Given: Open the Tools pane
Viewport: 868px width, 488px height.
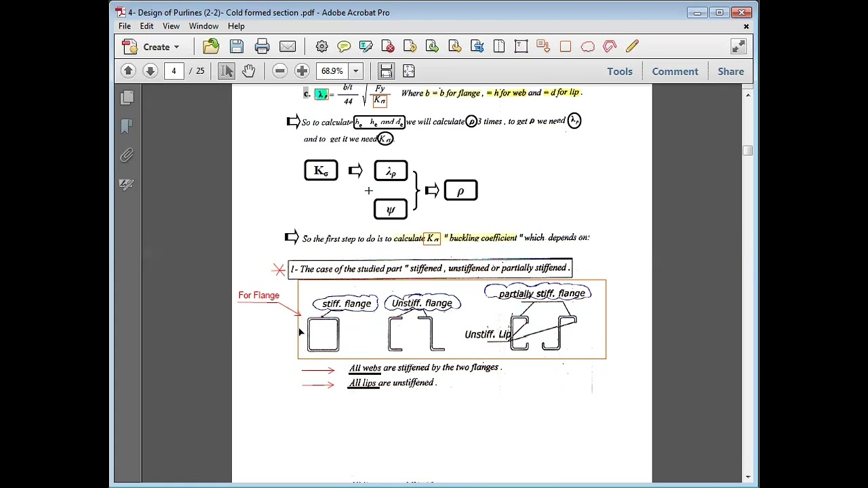Looking at the screenshot, I should coord(620,71).
